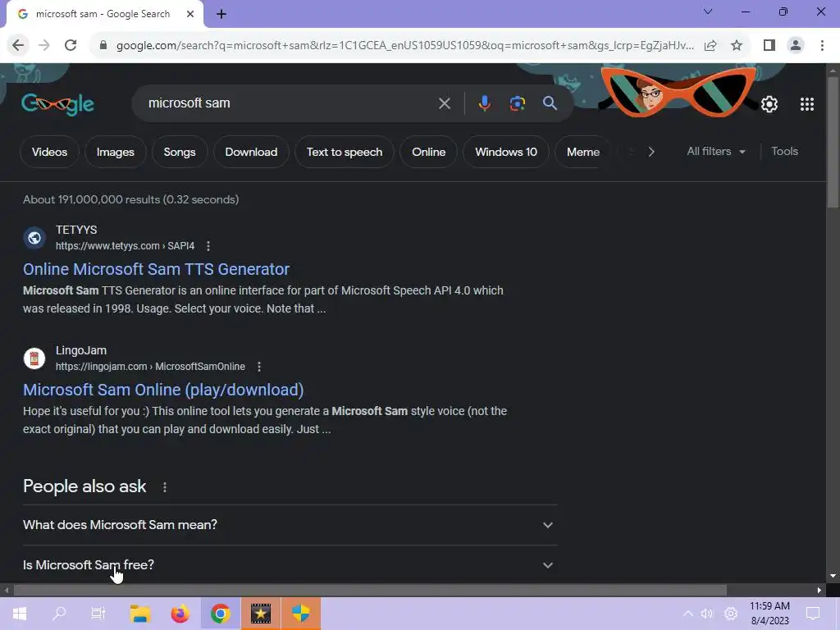Click the Google Doodle logo
840x630 pixels.
pyautogui.click(x=58, y=103)
